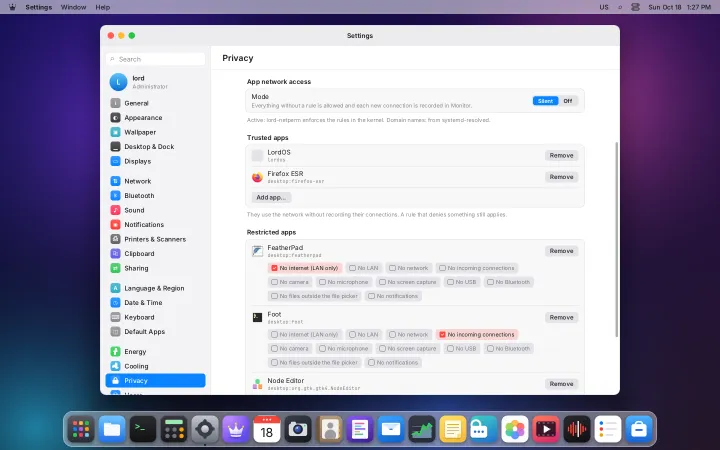The height and width of the screenshot is (450, 720).
Task: Go to Default Apps settings
Action: point(155,332)
